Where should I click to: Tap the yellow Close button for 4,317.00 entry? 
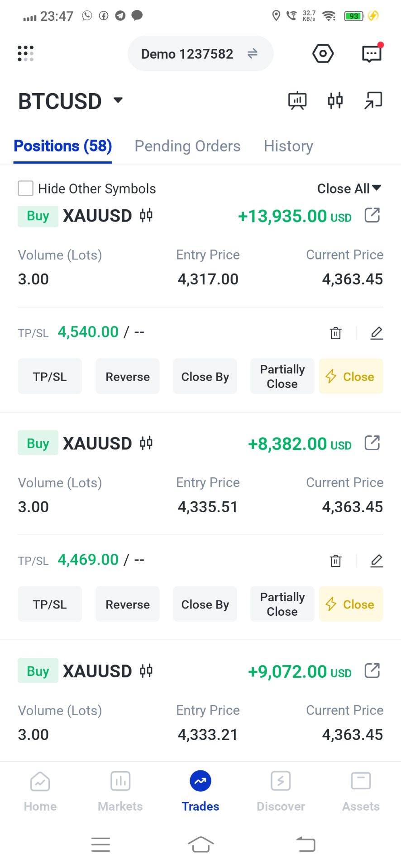351,377
